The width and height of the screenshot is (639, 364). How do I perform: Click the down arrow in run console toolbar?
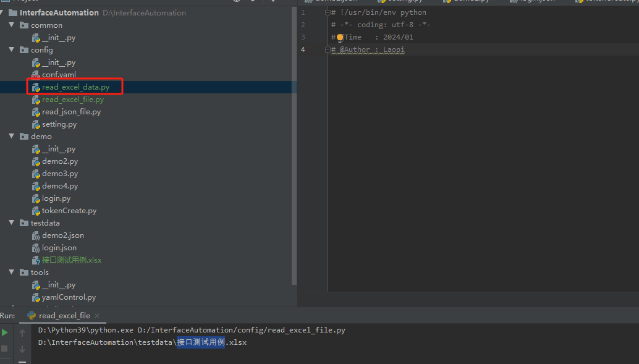22,349
